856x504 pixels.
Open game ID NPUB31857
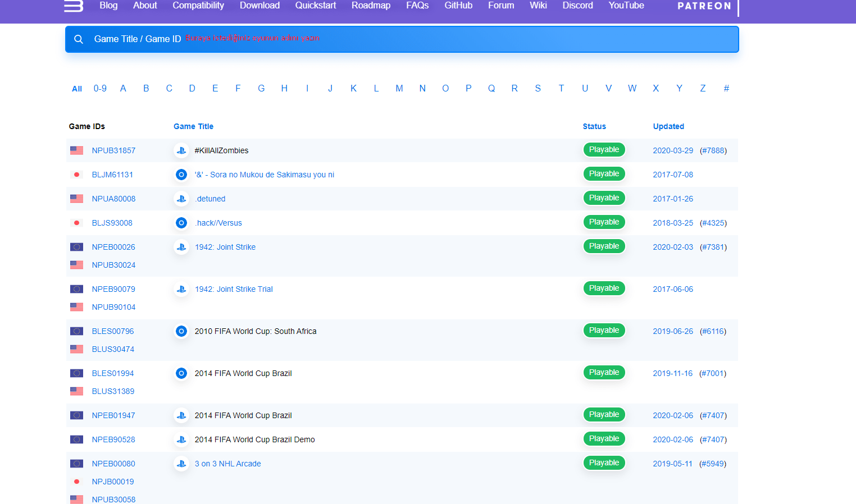point(113,150)
